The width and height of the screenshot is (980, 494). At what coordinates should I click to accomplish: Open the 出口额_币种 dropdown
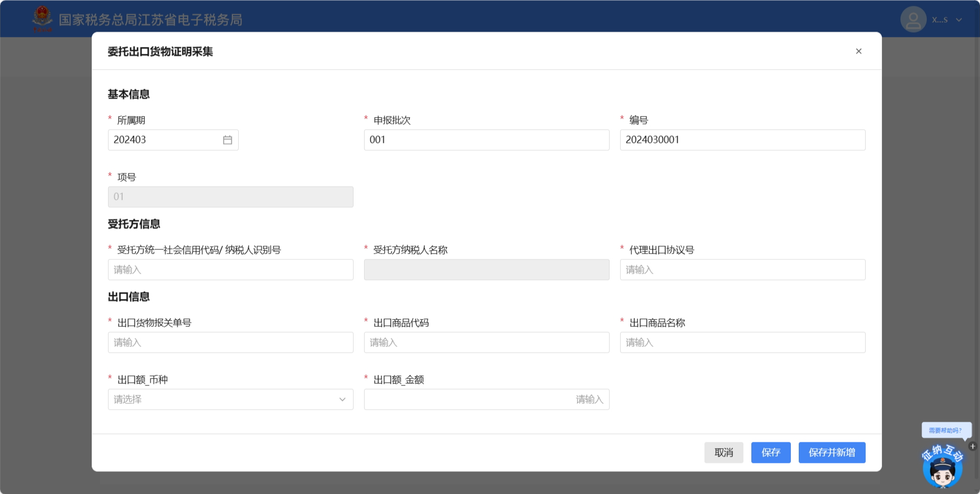click(x=230, y=400)
